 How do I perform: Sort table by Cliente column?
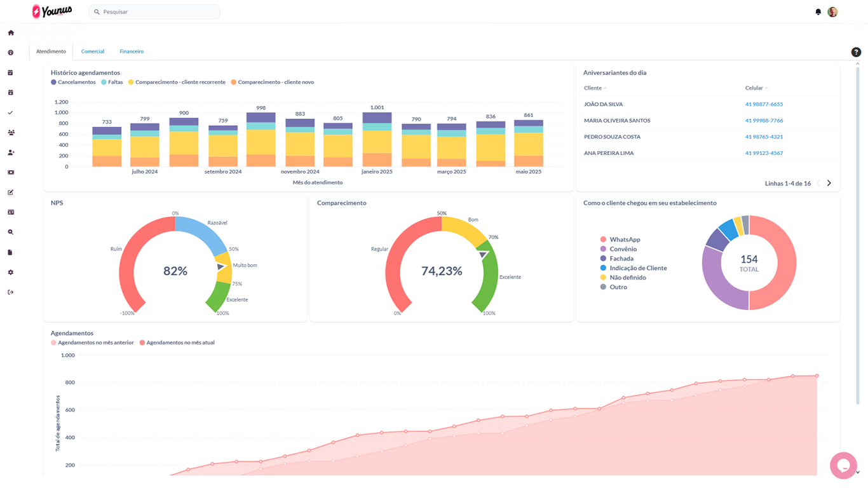pyautogui.click(x=595, y=88)
